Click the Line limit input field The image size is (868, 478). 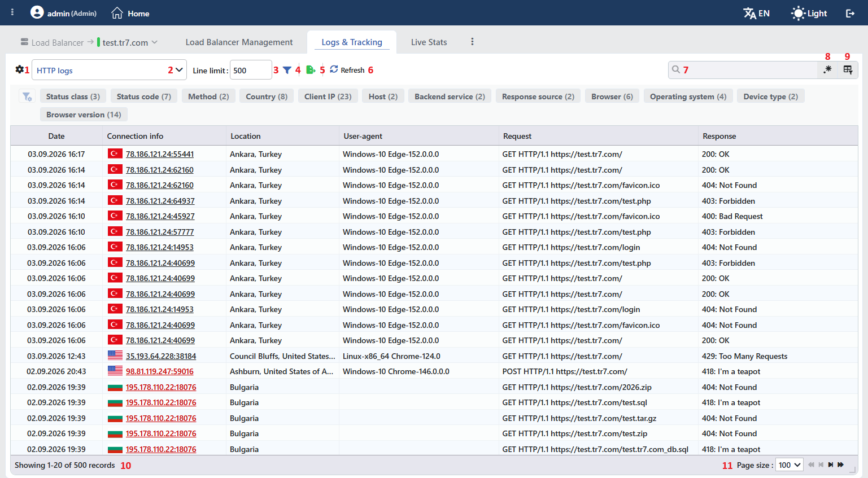(x=251, y=70)
